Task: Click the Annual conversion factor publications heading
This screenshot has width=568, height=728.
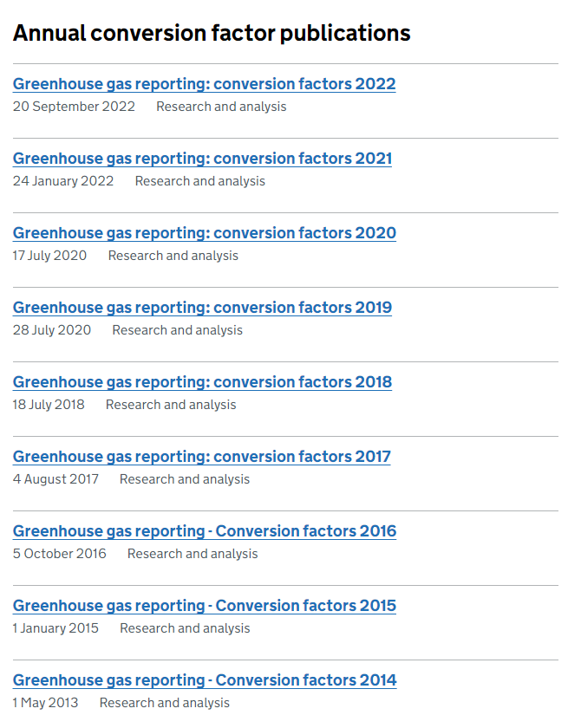Action: 212,33
